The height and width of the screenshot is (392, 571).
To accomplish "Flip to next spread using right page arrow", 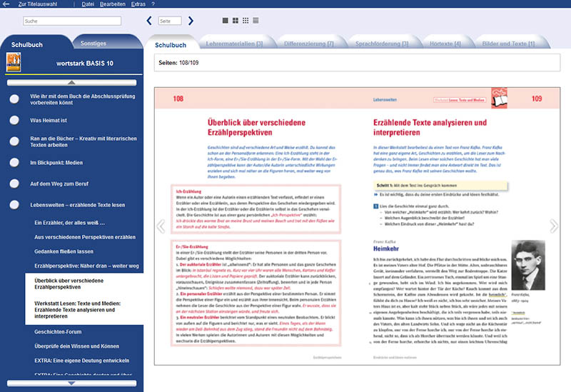I will (x=554, y=226).
